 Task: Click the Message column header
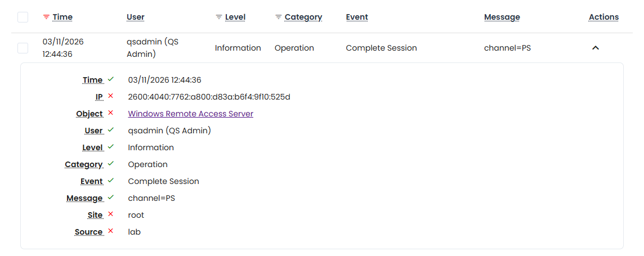tap(502, 17)
